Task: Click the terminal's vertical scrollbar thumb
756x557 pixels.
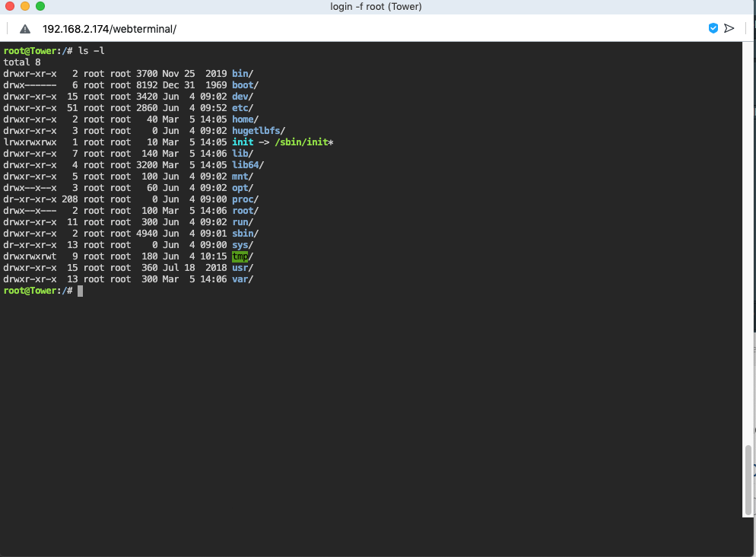Action: click(748, 480)
